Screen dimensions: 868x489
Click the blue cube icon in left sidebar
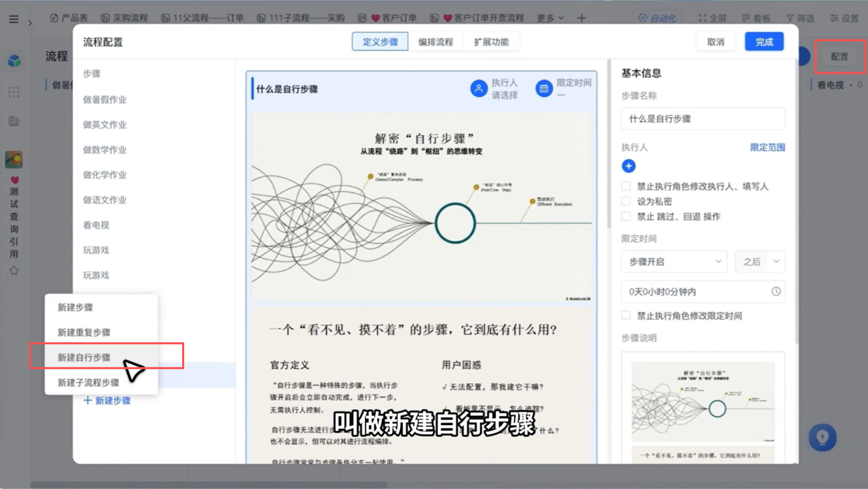point(14,61)
